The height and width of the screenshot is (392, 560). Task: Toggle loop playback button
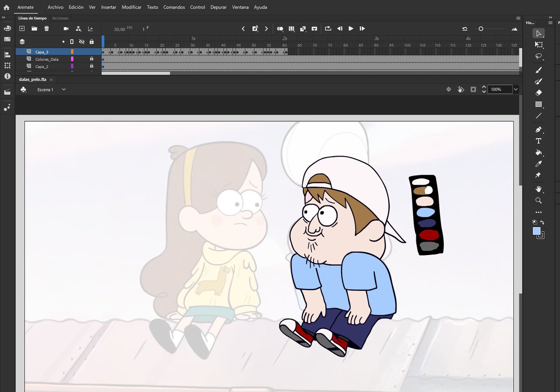pyautogui.click(x=328, y=28)
